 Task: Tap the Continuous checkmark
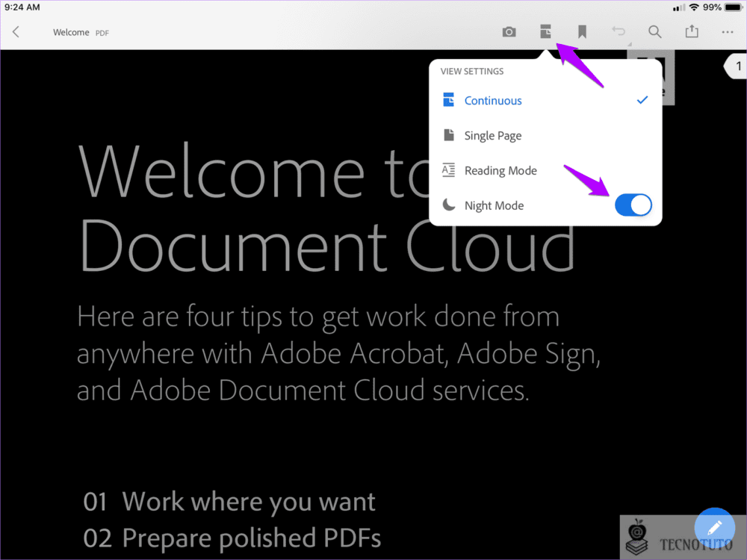point(642,100)
